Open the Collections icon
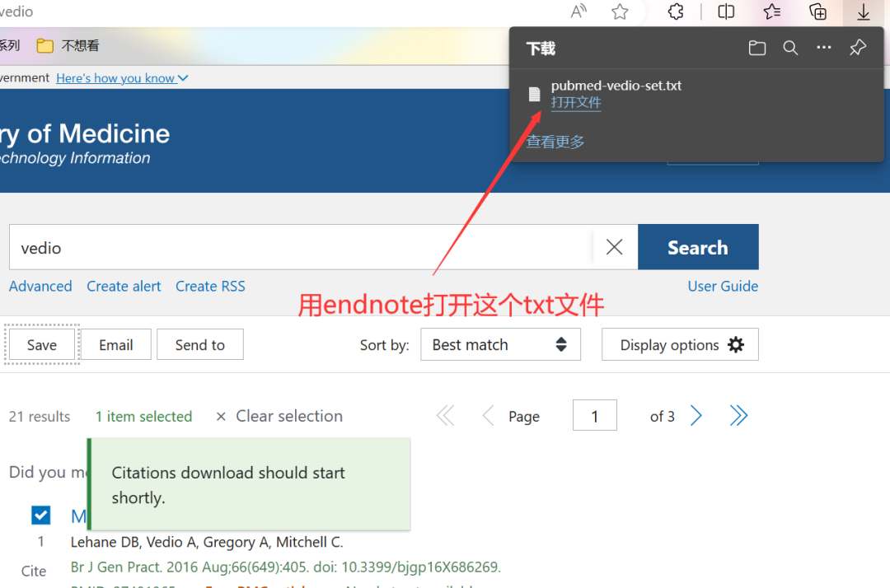This screenshot has height=588, width=890. [x=818, y=12]
